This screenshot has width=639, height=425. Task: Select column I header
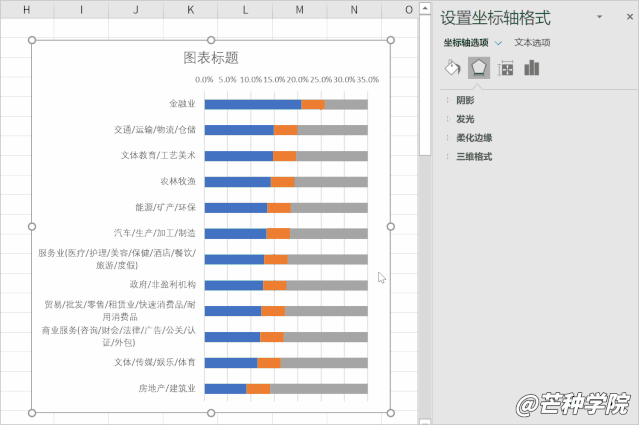tap(81, 10)
